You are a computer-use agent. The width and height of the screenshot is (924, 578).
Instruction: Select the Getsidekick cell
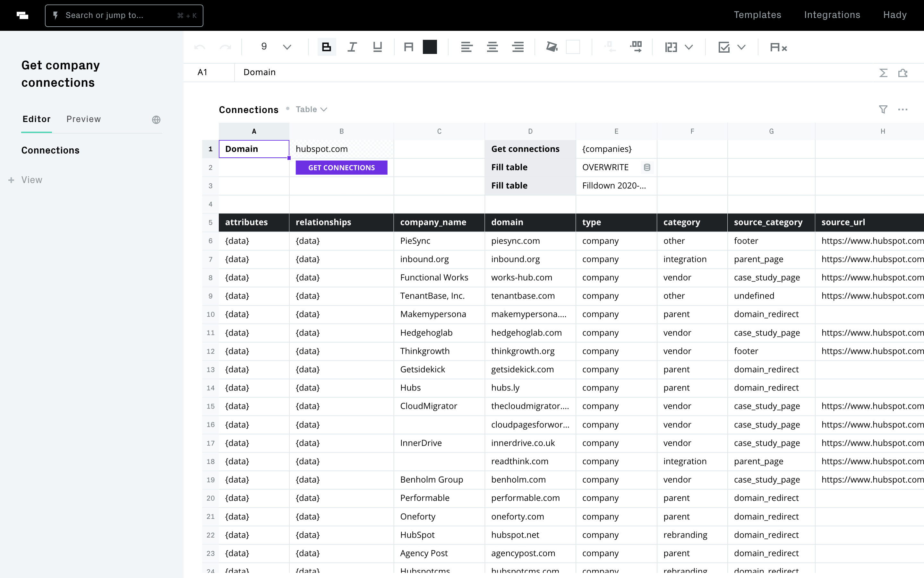tap(439, 370)
